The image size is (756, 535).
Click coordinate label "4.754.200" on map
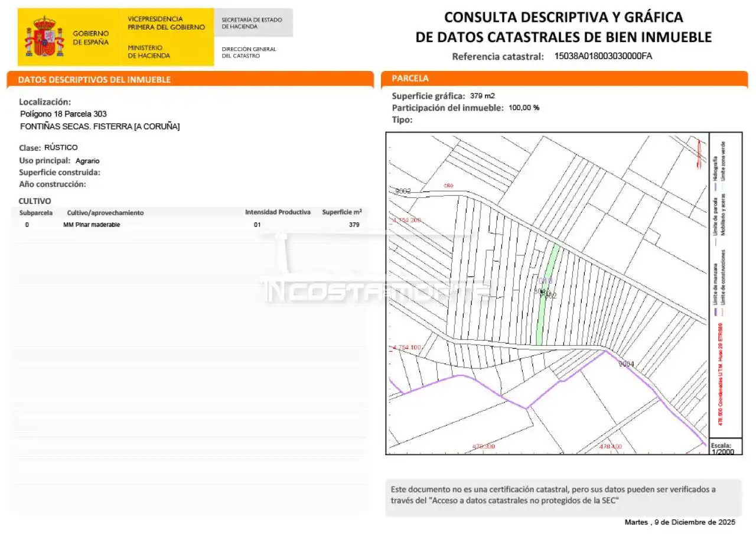407,220
